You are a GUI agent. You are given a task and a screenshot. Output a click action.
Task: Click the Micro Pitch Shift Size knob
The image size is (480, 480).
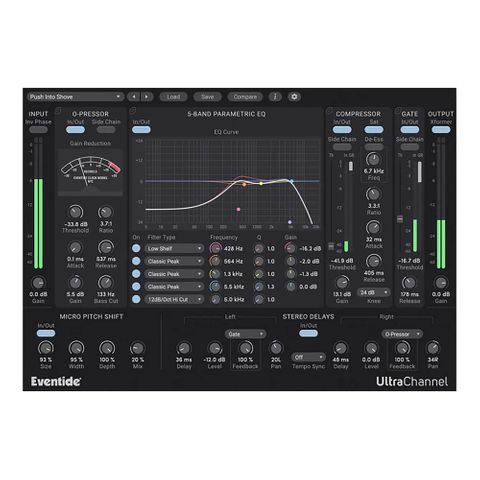46,348
